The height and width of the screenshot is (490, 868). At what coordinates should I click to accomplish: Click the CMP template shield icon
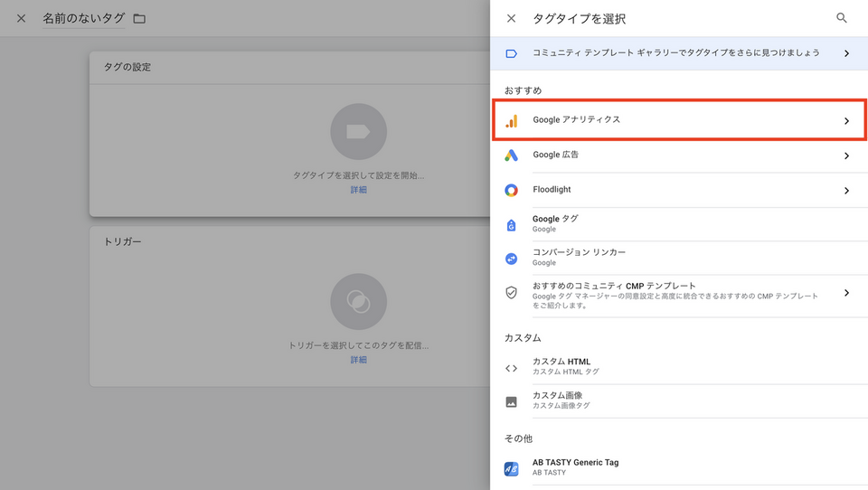click(512, 293)
